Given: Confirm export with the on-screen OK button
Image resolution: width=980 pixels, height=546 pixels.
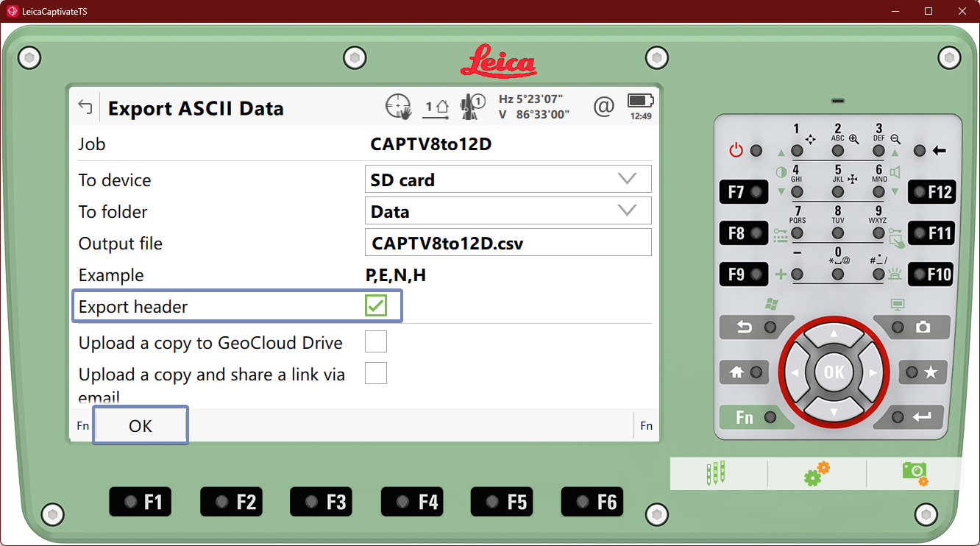Looking at the screenshot, I should 141,425.
